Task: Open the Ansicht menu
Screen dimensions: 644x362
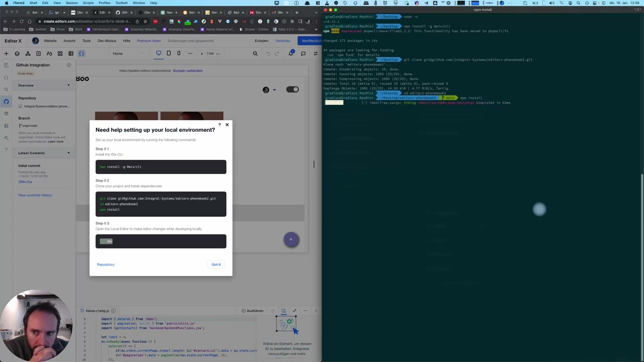Action: point(69,41)
